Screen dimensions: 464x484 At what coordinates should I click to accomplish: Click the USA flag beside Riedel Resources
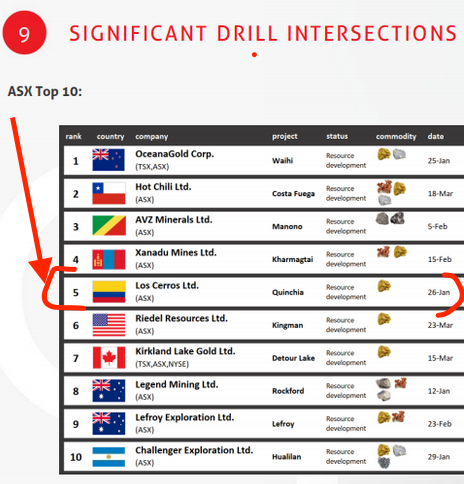point(109,325)
